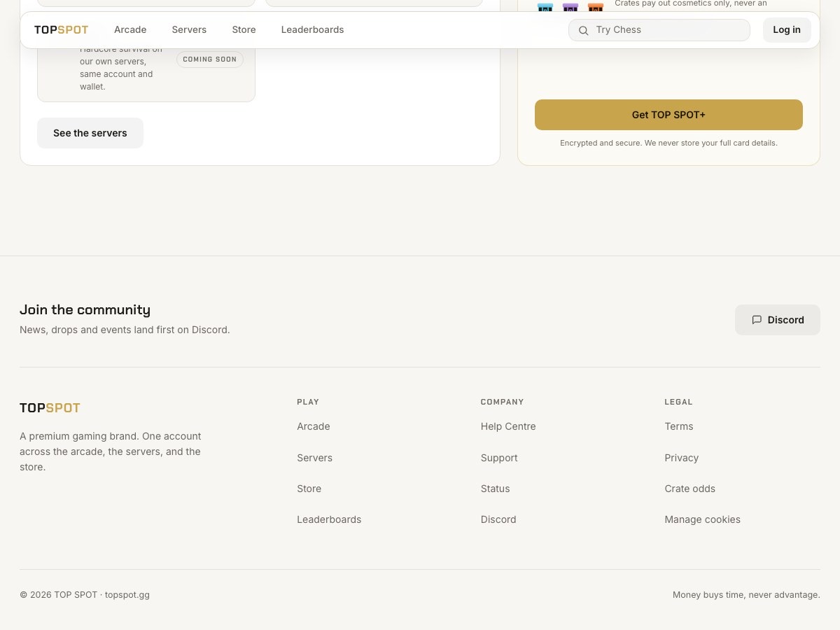This screenshot has height=630, width=840.
Task: Open footer Arcade link
Action: [314, 426]
